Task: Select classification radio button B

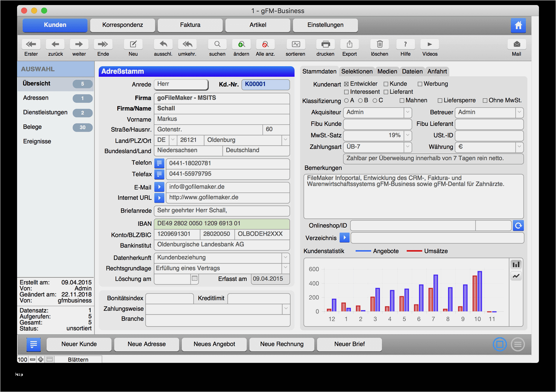Action: pos(360,101)
